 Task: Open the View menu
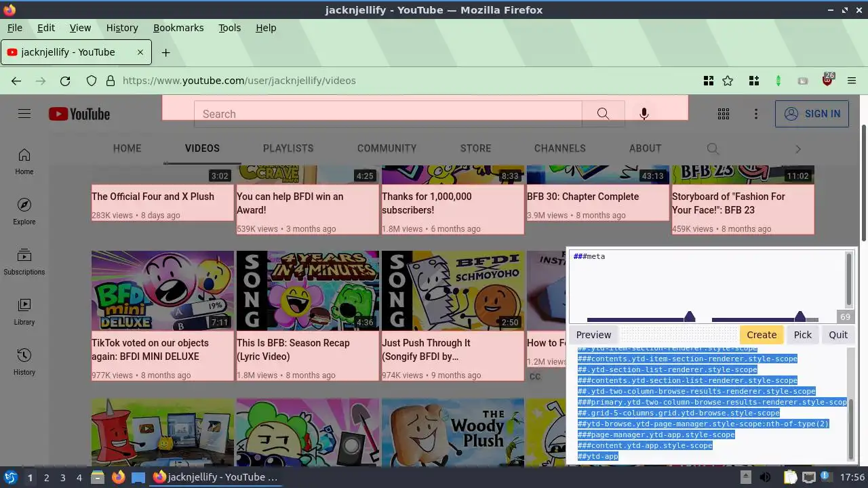[80, 28]
